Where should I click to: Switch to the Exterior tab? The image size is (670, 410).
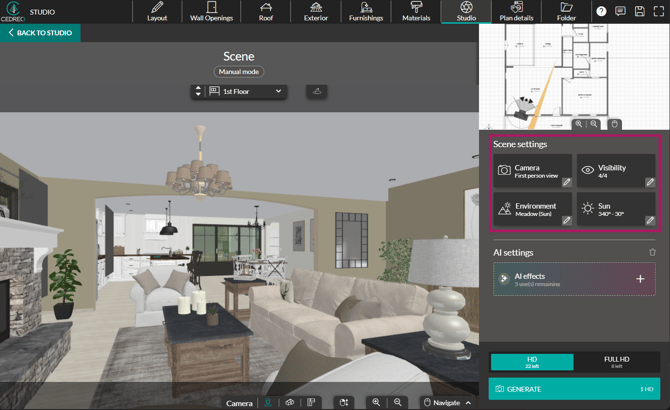[316, 12]
